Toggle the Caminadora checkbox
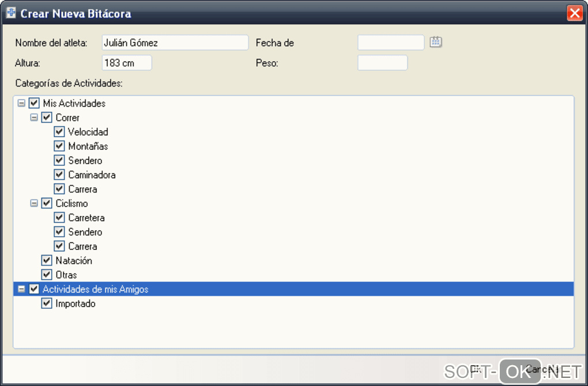Image resolution: width=588 pixels, height=386 pixels. pos(59,175)
